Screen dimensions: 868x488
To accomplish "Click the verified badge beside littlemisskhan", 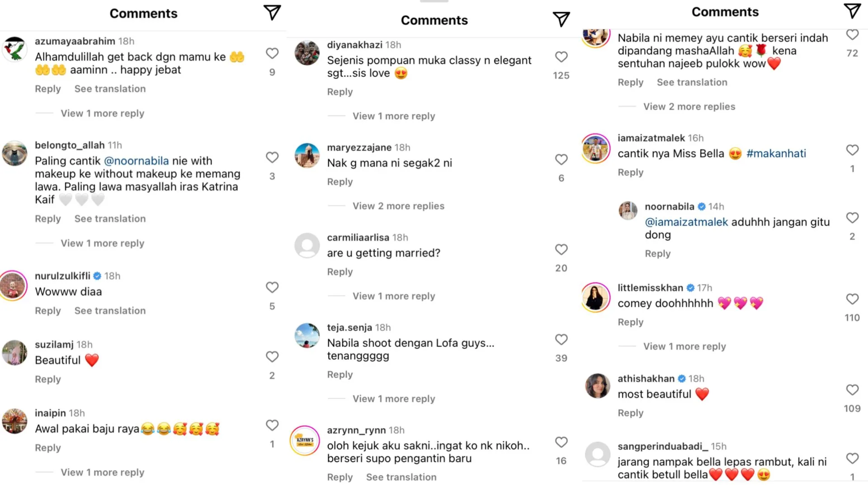I will tap(690, 288).
